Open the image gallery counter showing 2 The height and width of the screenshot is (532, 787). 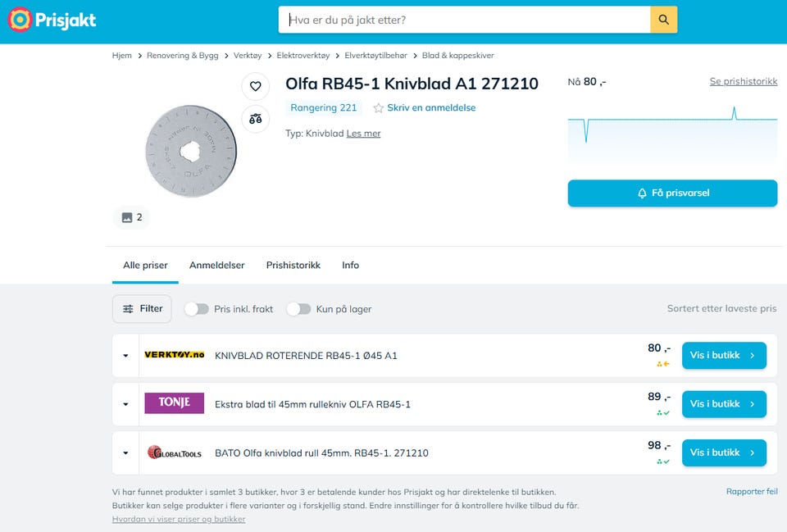131,217
